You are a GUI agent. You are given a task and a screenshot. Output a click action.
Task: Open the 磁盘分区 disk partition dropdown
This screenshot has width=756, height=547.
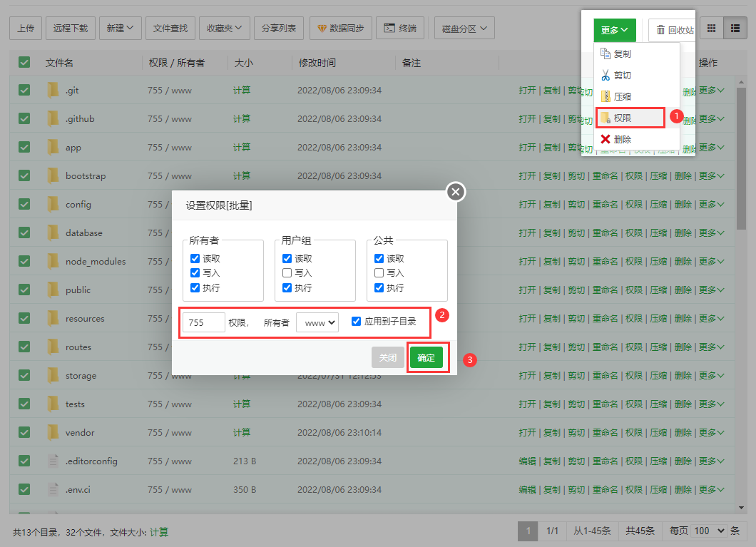pos(464,29)
